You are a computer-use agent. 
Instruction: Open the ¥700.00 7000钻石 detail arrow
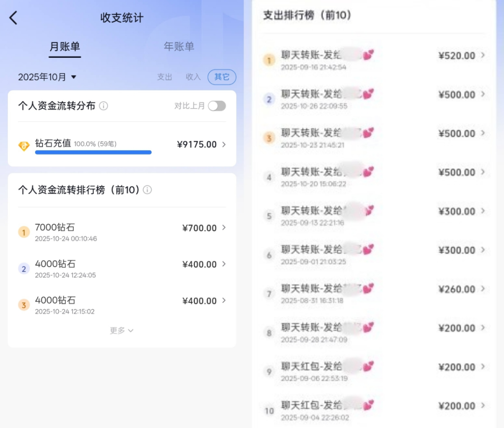[224, 228]
